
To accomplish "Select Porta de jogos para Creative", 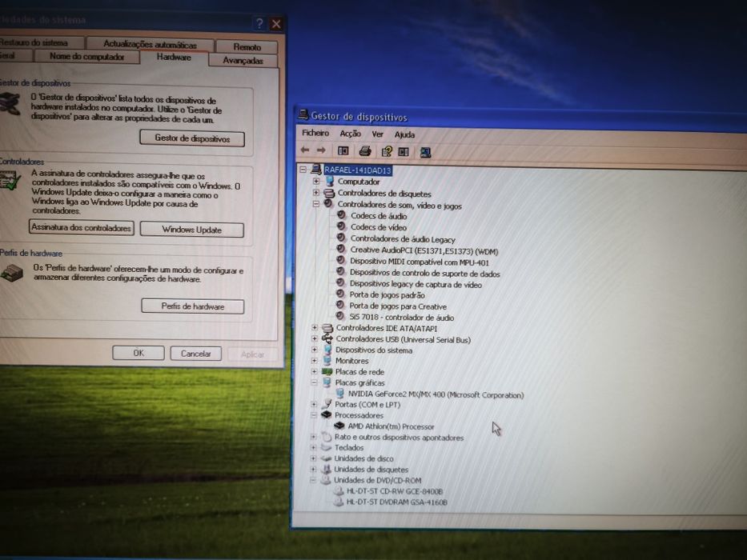I will [x=398, y=306].
